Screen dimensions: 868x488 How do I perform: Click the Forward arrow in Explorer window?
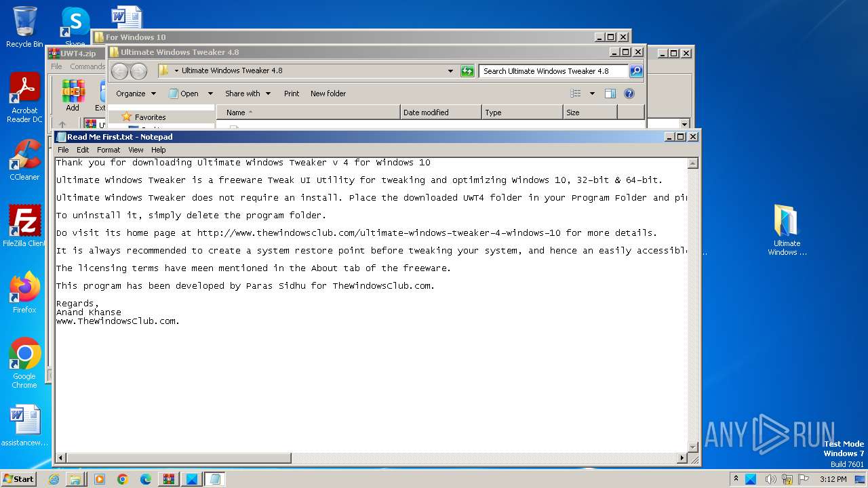coord(138,71)
